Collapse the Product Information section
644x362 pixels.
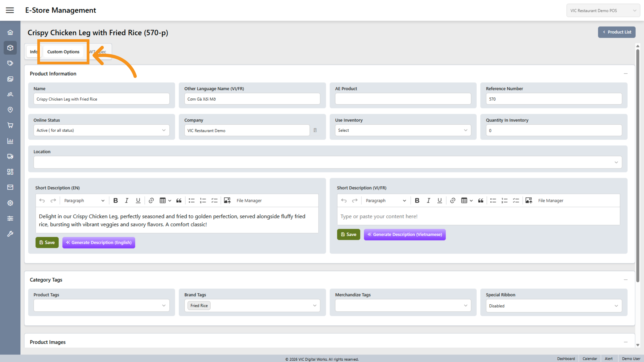pos(625,73)
